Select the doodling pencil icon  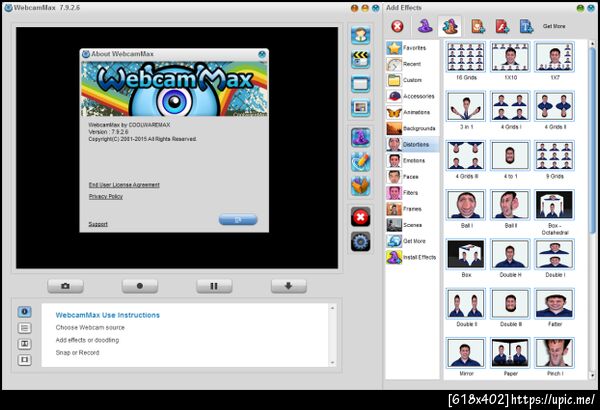[x=360, y=162]
